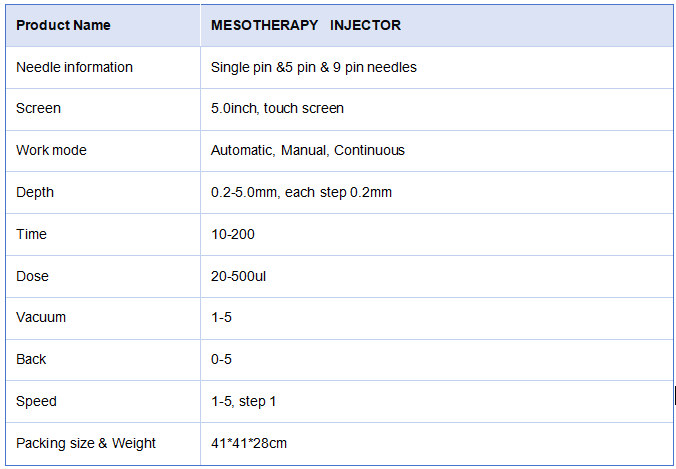The height and width of the screenshot is (469, 676).
Task: Click the Packing size & Weight label
Action: [x=86, y=443]
